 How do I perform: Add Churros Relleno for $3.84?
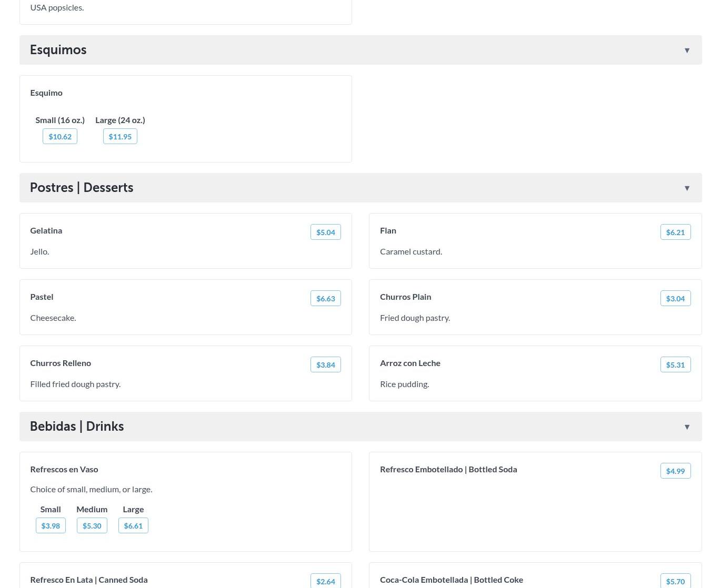click(x=325, y=365)
